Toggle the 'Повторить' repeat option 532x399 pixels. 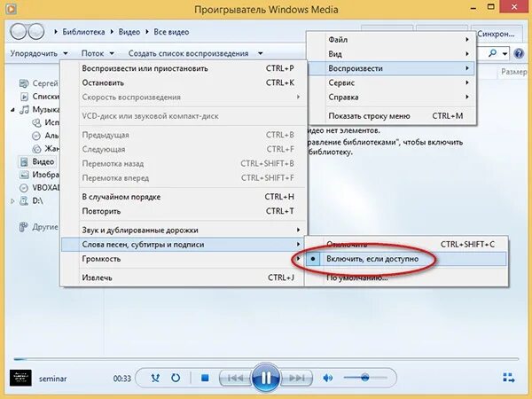coord(184,211)
